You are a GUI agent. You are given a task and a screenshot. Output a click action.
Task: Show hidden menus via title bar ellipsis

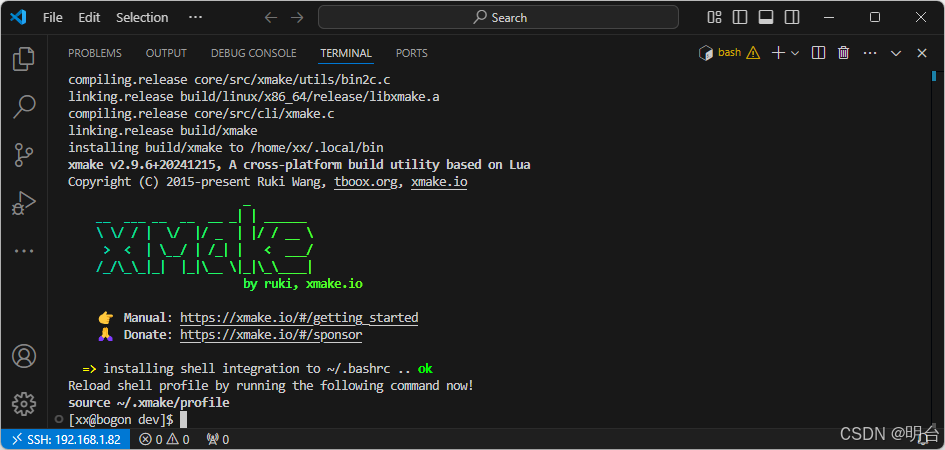pos(195,17)
